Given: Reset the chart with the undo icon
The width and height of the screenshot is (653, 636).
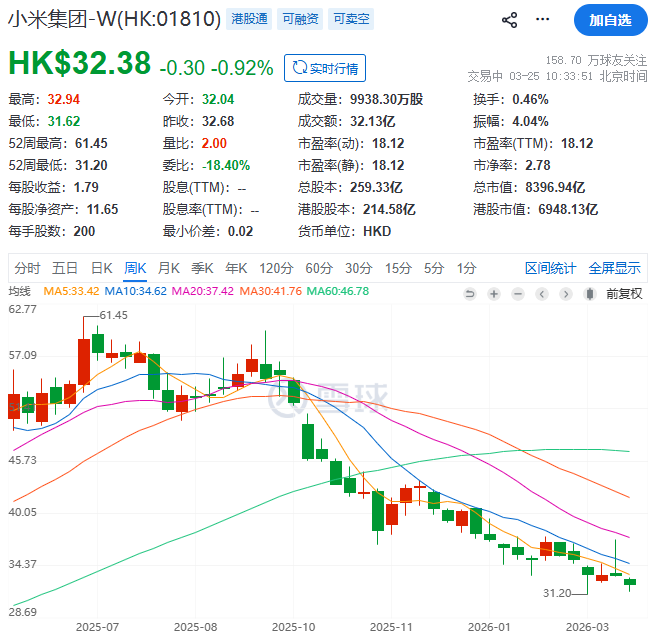Looking at the screenshot, I should (x=469, y=293).
